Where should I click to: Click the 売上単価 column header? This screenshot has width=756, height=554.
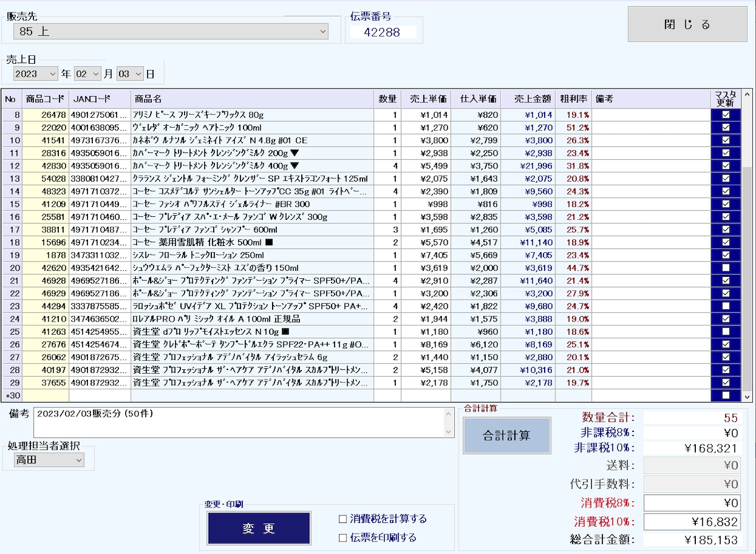coord(426,99)
